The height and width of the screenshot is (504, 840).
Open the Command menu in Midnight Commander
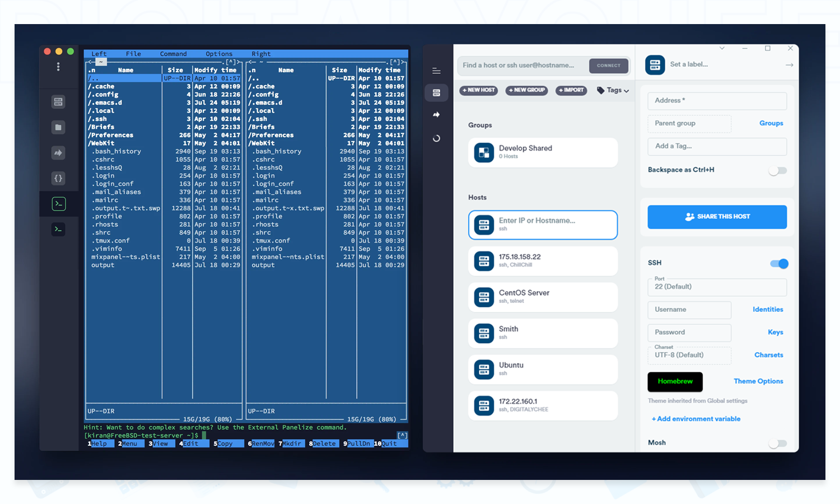pyautogui.click(x=173, y=54)
